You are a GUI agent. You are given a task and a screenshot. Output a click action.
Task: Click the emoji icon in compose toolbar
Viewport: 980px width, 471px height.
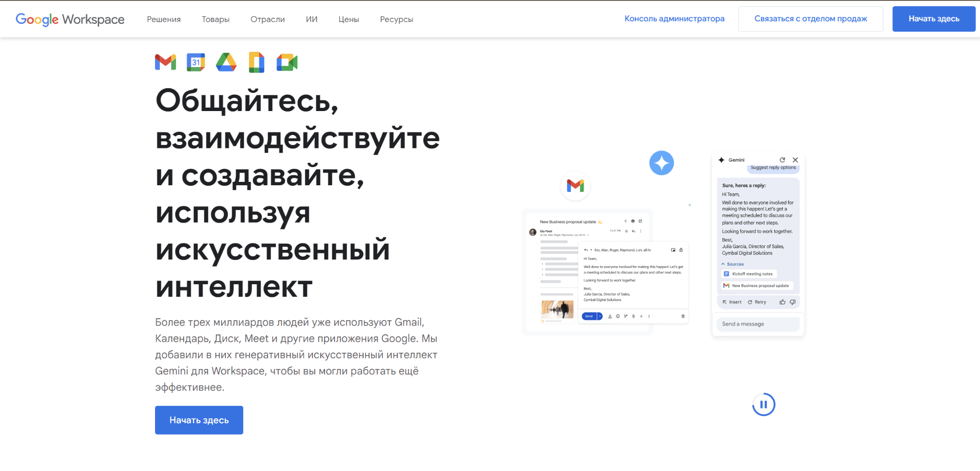tap(618, 316)
